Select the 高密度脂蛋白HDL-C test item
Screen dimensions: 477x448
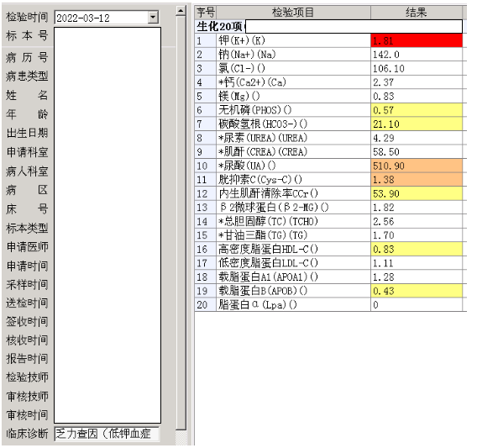point(293,249)
